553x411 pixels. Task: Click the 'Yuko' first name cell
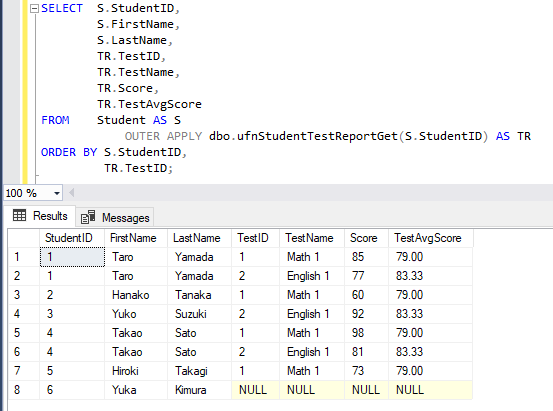pyautogui.click(x=136, y=314)
